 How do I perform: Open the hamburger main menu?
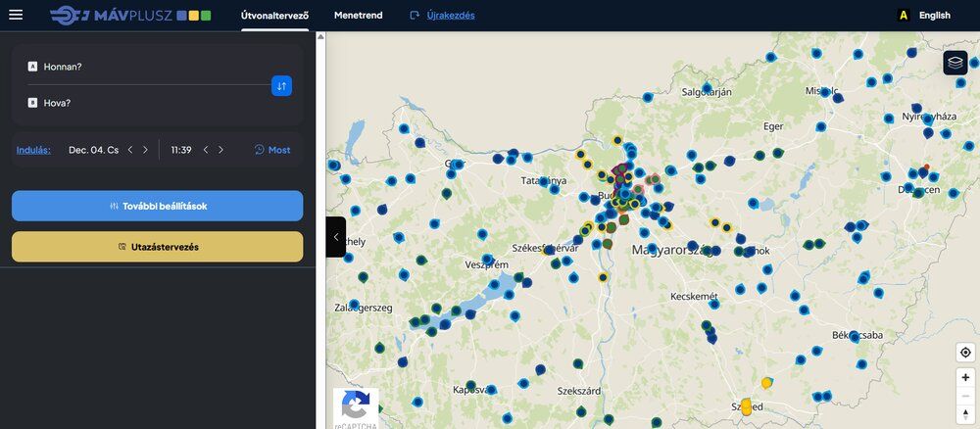[16, 15]
